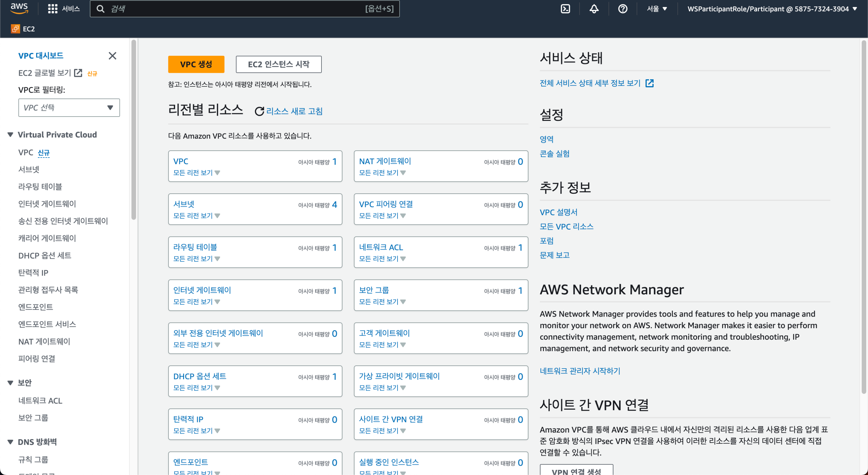This screenshot has height=475, width=868.
Task: Select 엔드포인트 서비스 in the sidebar
Action: point(47,325)
